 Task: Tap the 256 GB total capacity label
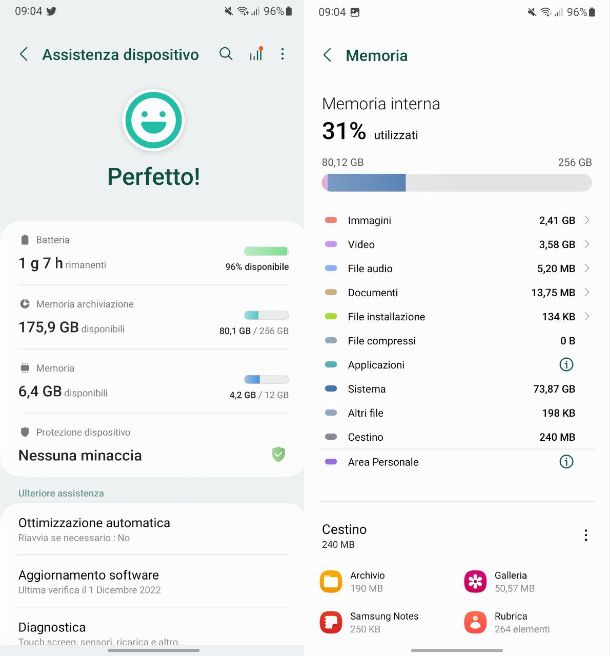point(575,162)
